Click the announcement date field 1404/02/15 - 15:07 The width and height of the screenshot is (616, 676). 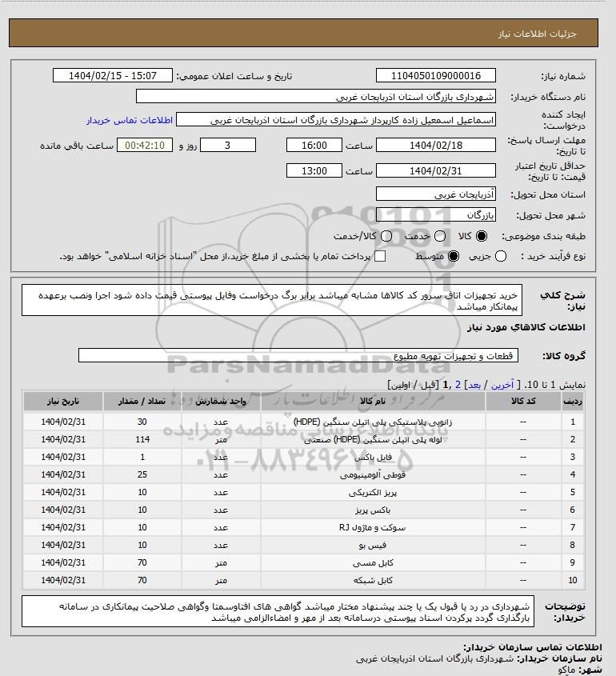click(x=113, y=75)
